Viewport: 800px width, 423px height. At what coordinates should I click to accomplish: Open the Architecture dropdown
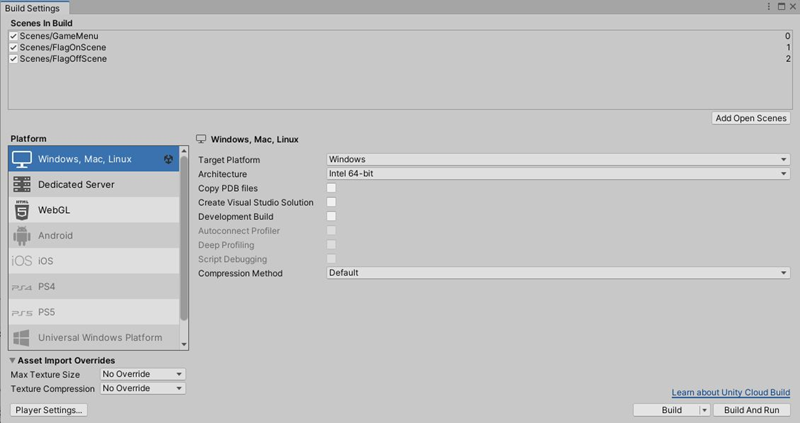tap(558, 174)
